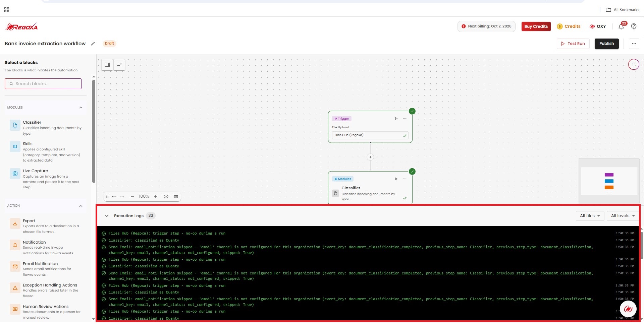The height and width of the screenshot is (324, 644).
Task: Select the Human Review Actions block
Action: tap(46, 312)
